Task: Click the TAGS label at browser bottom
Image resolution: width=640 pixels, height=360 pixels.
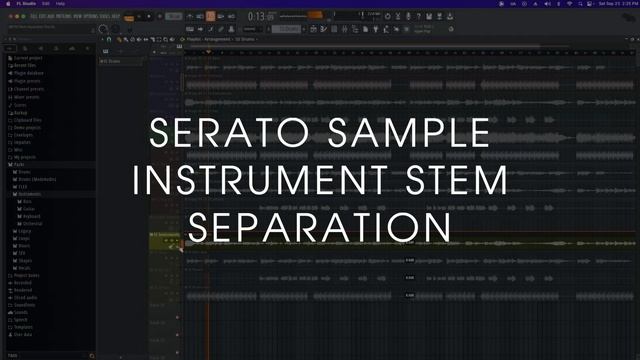Action: [13, 356]
